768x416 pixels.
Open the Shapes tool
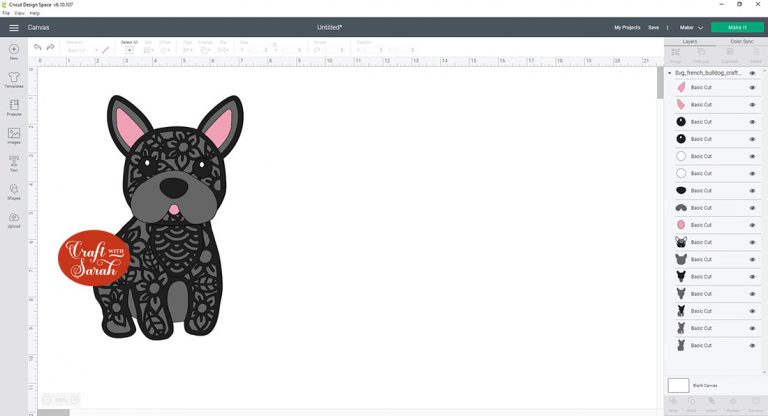(14, 192)
